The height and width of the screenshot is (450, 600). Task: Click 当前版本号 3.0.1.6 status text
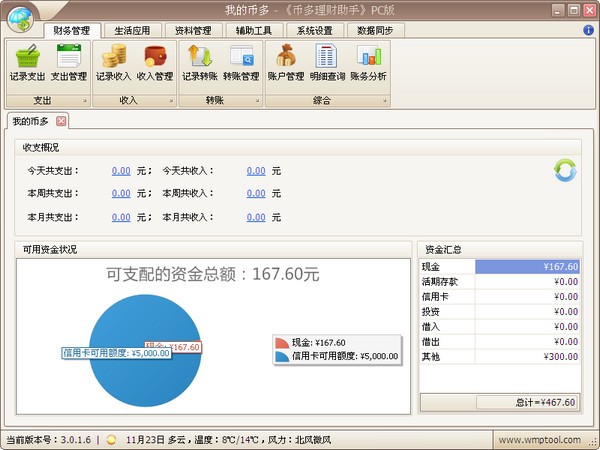pos(49,440)
